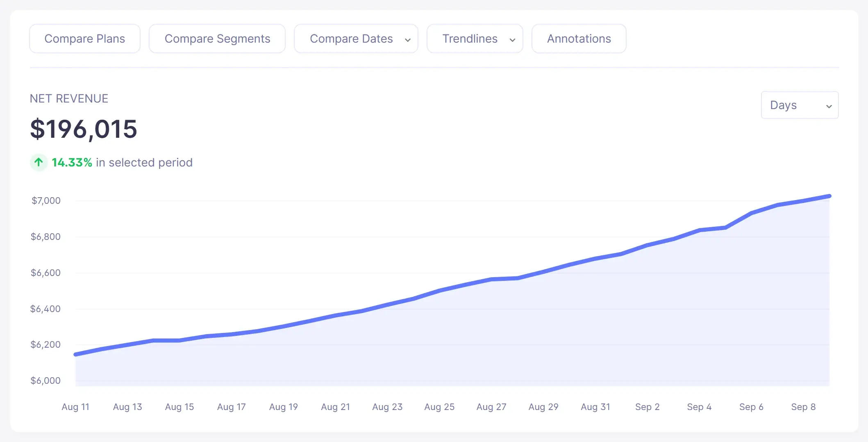Click the Aug 13 x-axis label
Screen dimensions: 868x442
(x=127, y=407)
